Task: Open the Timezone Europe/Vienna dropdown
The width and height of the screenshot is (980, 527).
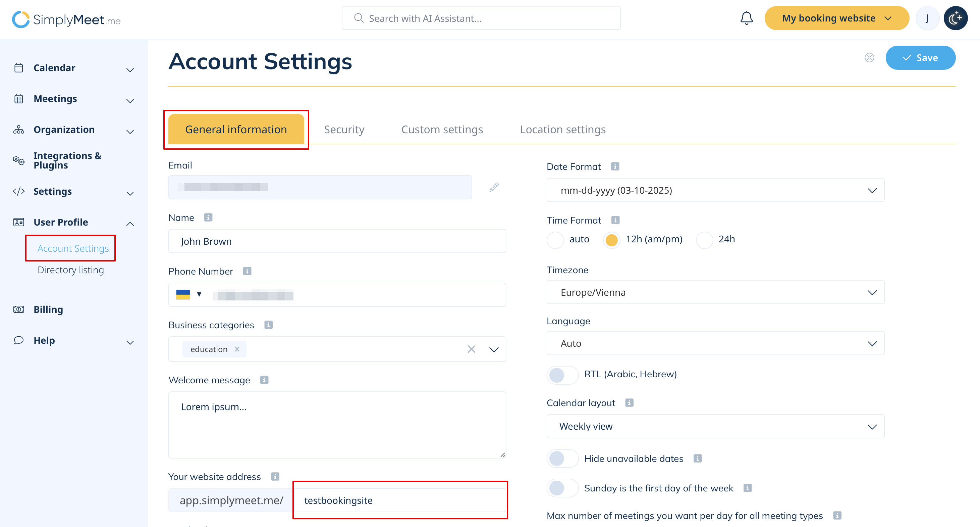Action: pos(715,292)
